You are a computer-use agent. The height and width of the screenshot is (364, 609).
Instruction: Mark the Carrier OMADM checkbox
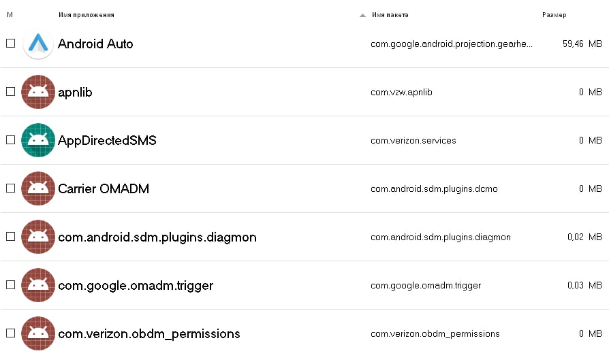(x=10, y=188)
